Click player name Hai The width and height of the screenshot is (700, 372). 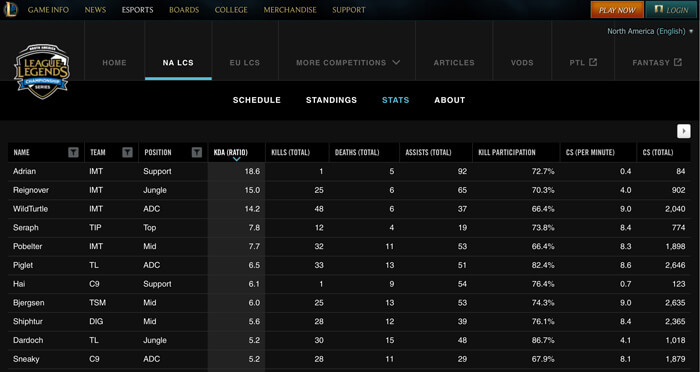coord(19,284)
